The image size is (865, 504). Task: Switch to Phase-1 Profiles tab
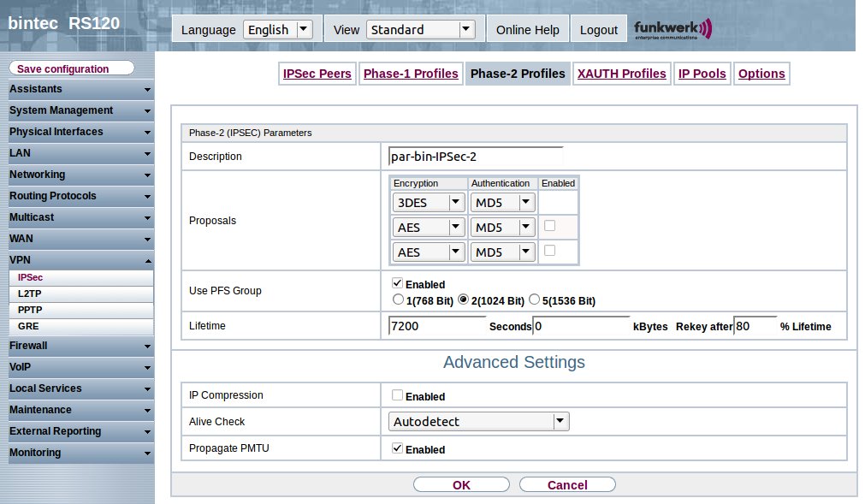[x=411, y=74]
